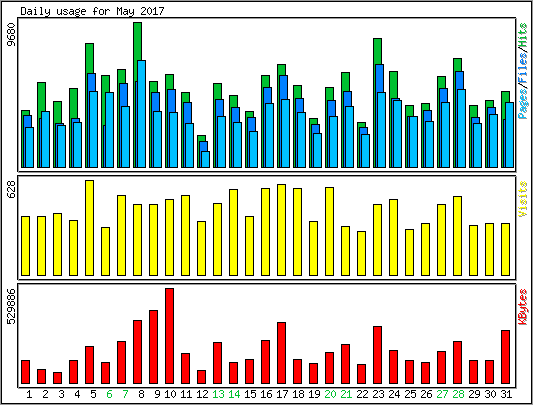This screenshot has height=405, width=533.
Task: Select the yellow Visits bar for day 20
Action: (x=329, y=231)
